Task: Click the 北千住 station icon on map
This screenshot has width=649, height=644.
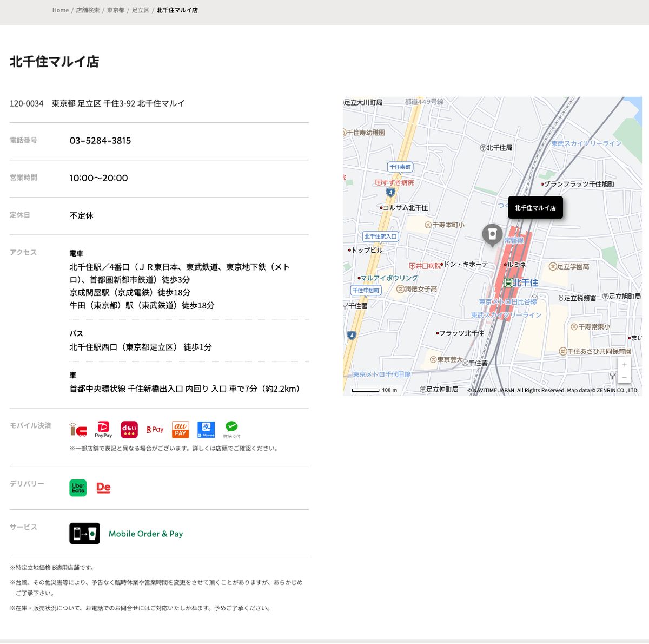Action: 508,282
